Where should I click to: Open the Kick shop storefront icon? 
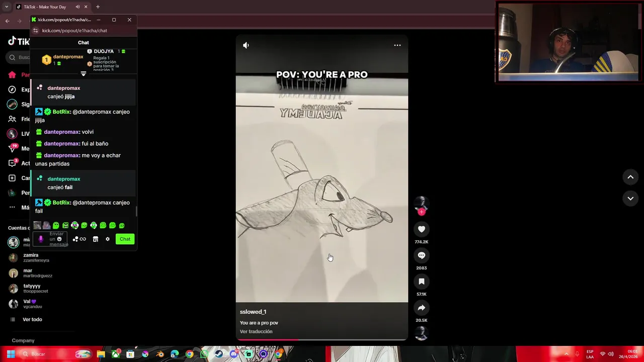96,239
